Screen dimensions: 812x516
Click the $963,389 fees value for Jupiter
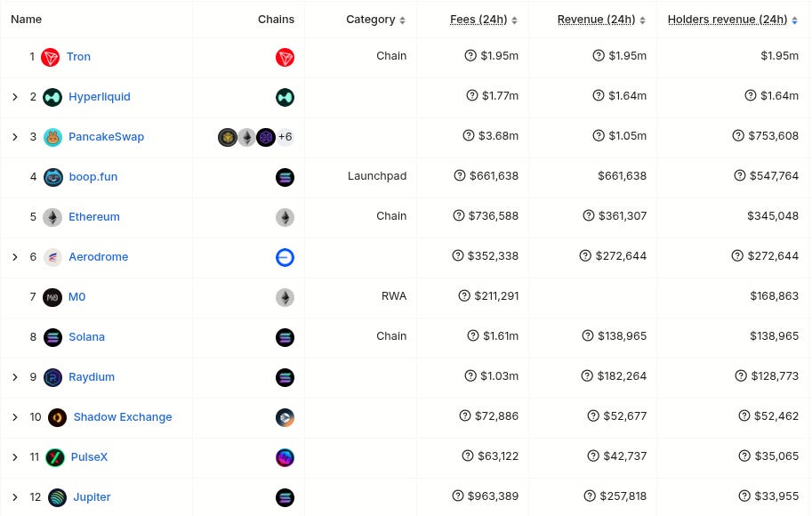(493, 496)
